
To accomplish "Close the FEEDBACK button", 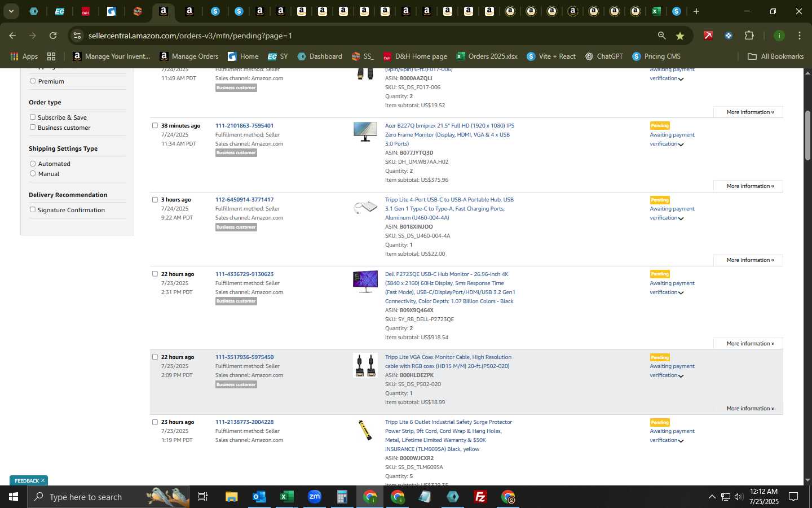I will tap(42, 480).
